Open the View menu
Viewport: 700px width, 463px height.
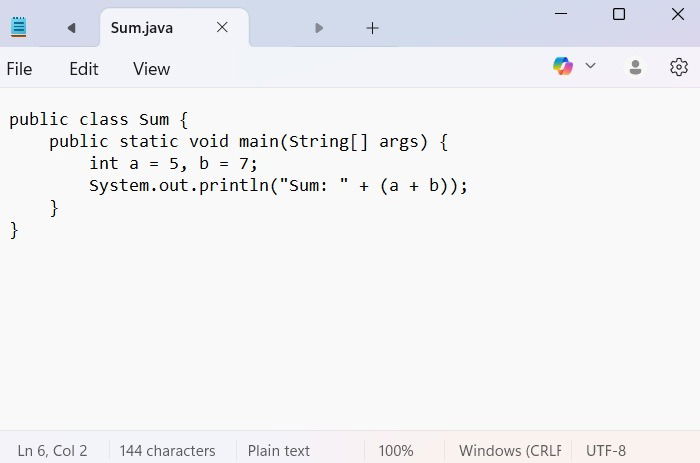(x=151, y=69)
